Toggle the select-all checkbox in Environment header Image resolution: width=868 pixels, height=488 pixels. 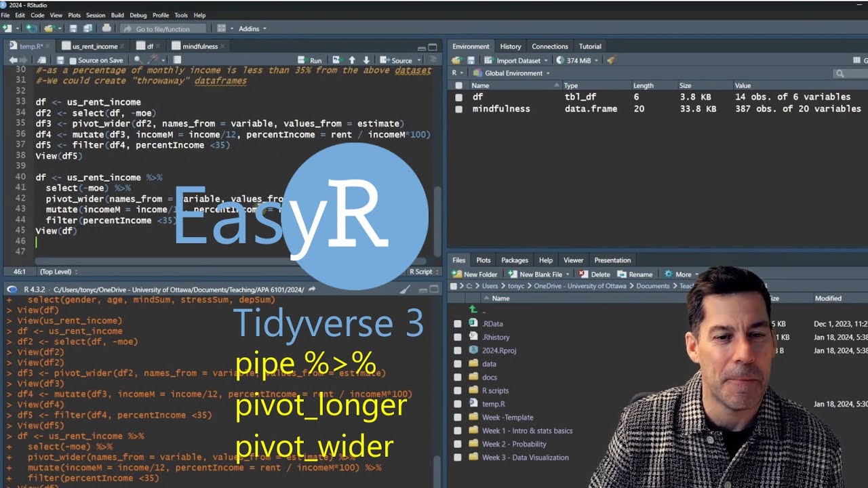(x=459, y=85)
